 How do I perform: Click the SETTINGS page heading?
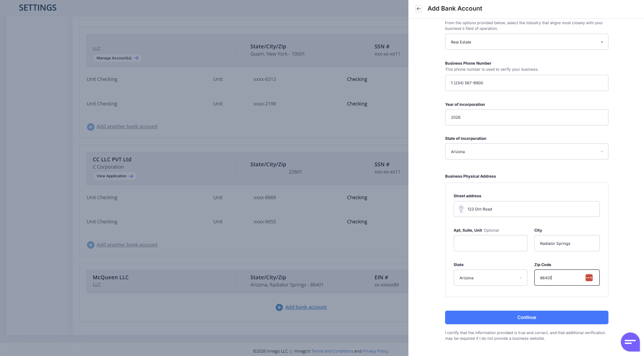pyautogui.click(x=38, y=8)
